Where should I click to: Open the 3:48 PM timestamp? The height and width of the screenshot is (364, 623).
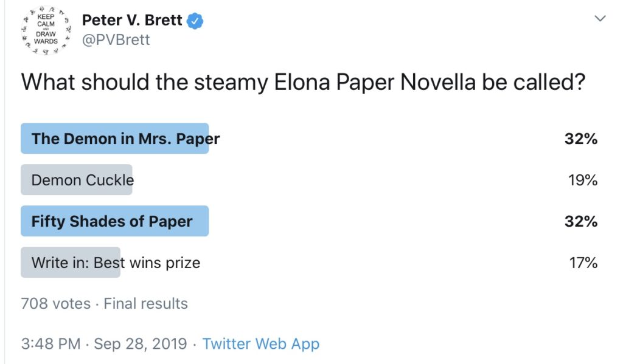[x=51, y=344]
